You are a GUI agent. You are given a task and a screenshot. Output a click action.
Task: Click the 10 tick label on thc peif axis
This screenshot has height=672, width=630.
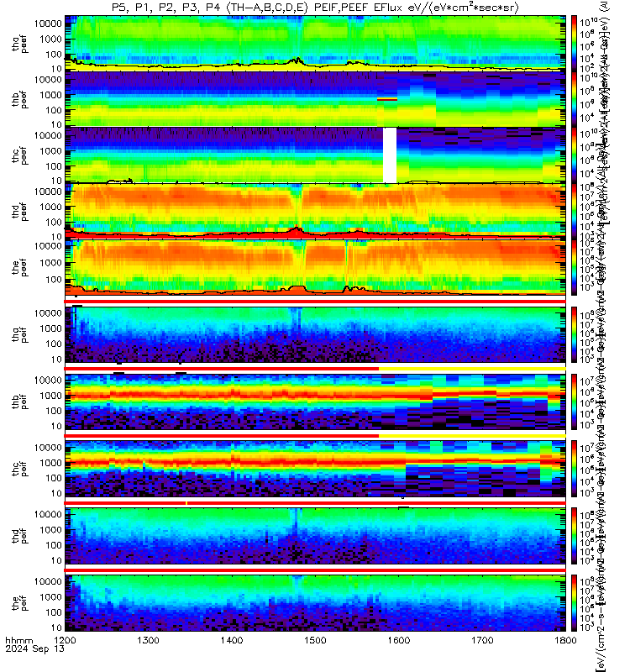click(56, 493)
